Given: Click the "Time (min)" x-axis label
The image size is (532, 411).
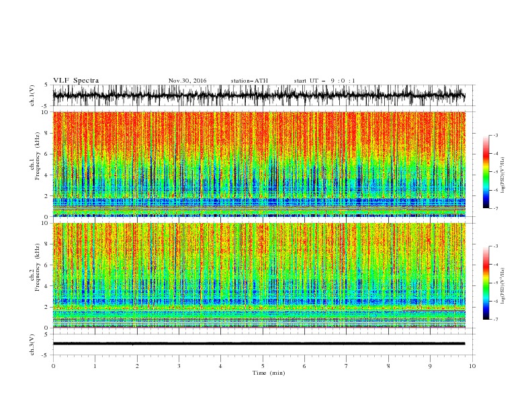Looking at the screenshot, I should (x=269, y=373).
